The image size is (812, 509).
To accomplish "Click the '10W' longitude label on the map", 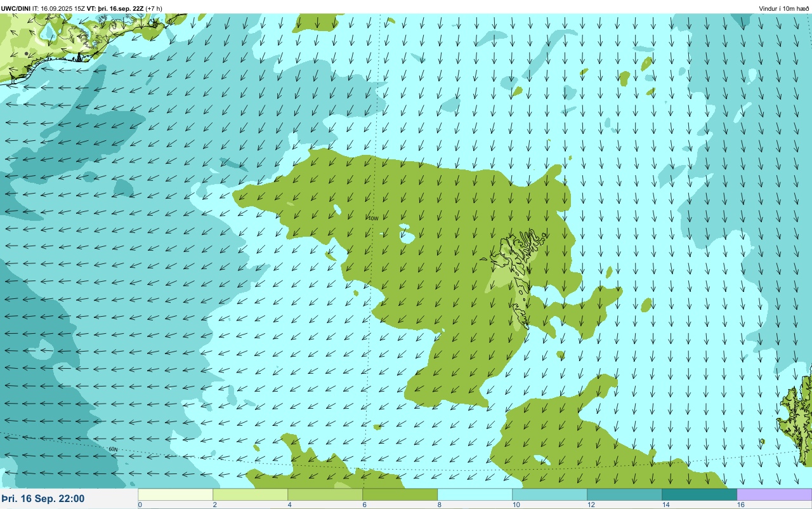I will click(373, 218).
